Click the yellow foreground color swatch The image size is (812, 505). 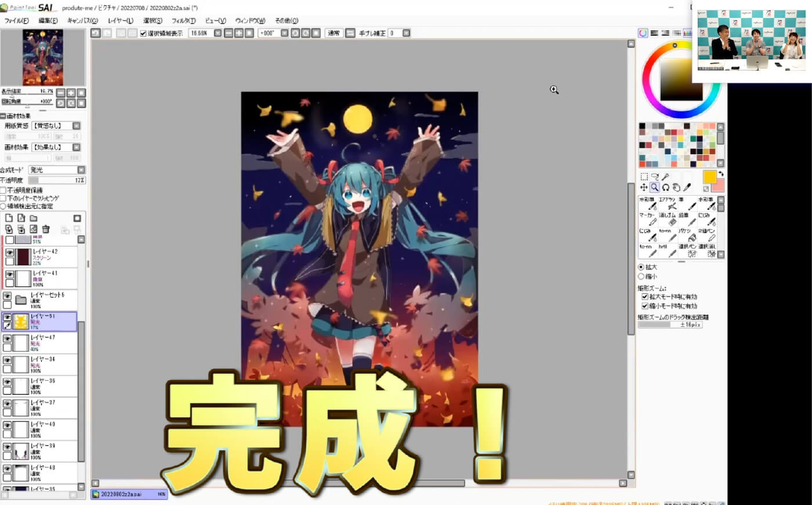pyautogui.click(x=710, y=177)
